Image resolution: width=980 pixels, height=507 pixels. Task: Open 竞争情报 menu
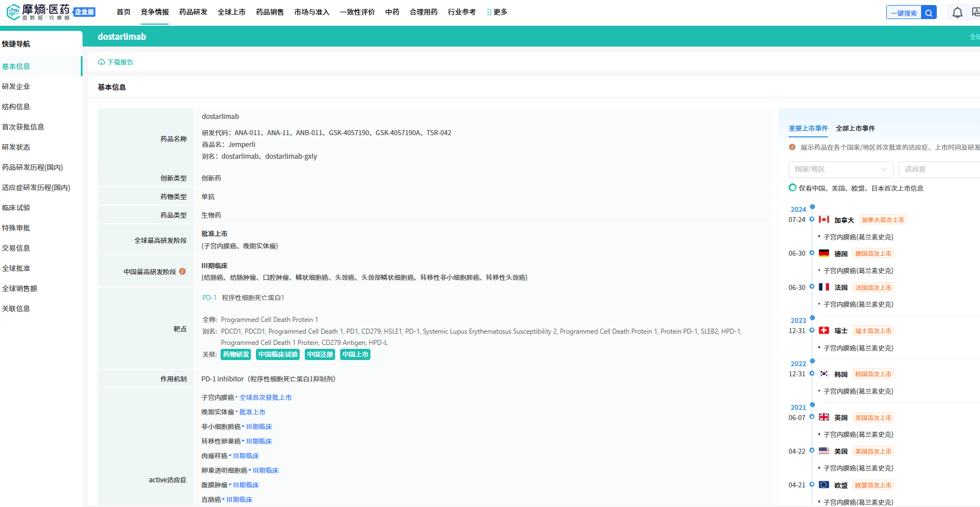pyautogui.click(x=155, y=12)
